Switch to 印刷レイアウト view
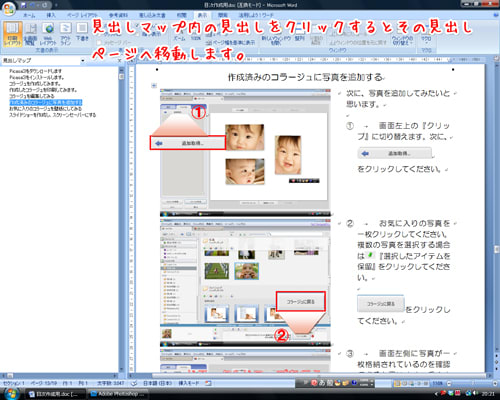 tap(13, 34)
